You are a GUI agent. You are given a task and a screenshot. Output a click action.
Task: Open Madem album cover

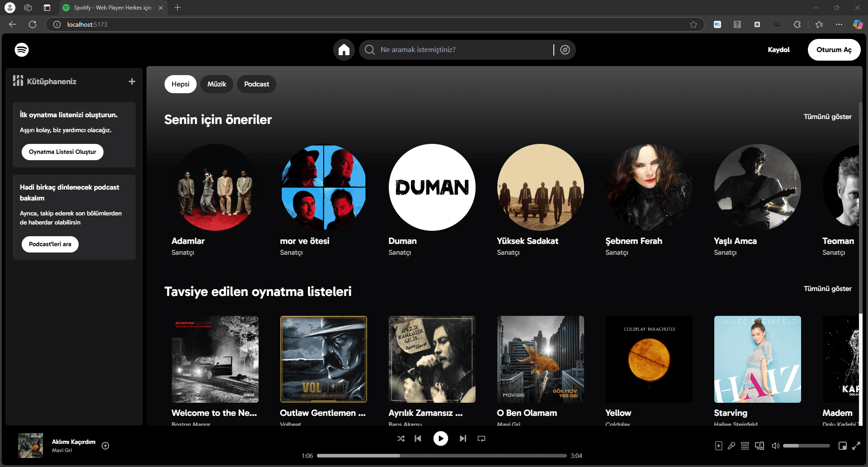(x=841, y=359)
